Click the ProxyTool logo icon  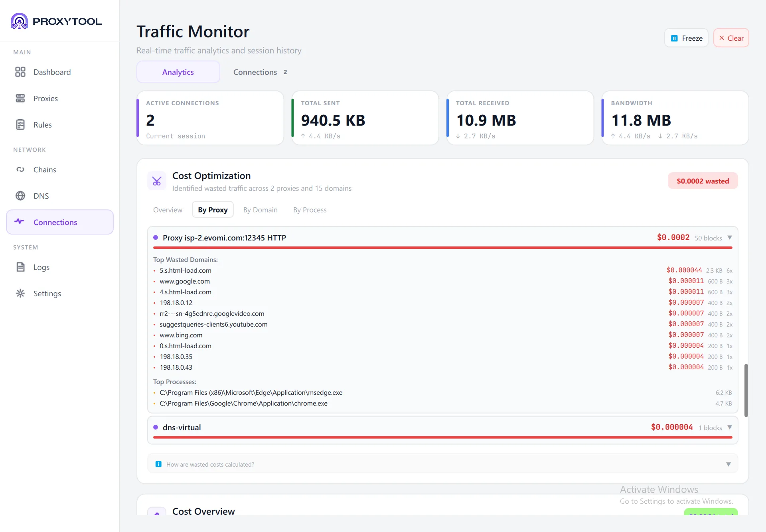click(x=19, y=21)
